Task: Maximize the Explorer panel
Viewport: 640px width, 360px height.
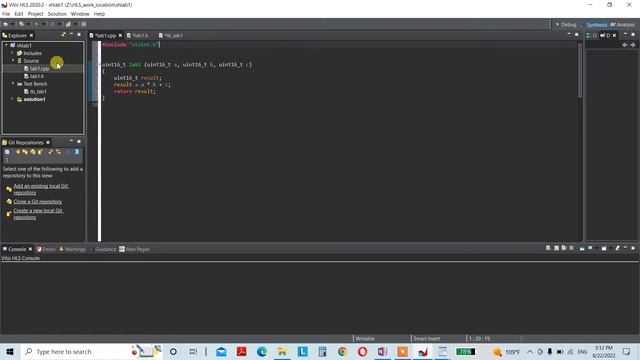Action: click(x=79, y=35)
